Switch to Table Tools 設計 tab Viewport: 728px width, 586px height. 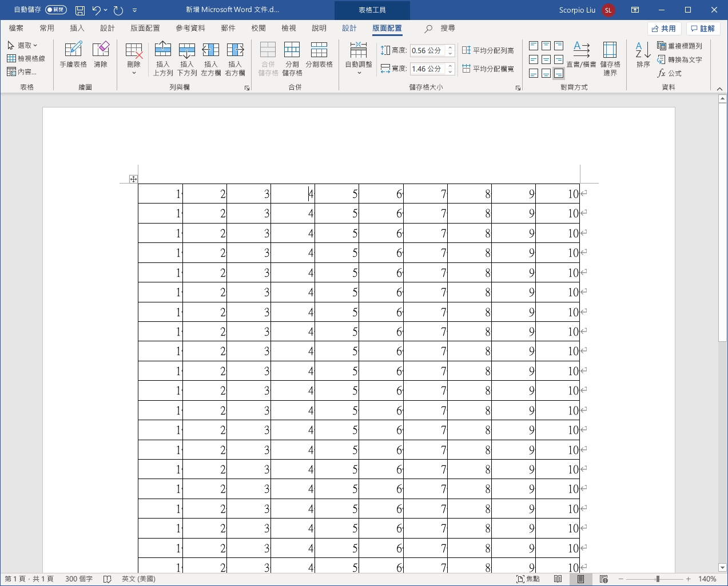click(349, 28)
